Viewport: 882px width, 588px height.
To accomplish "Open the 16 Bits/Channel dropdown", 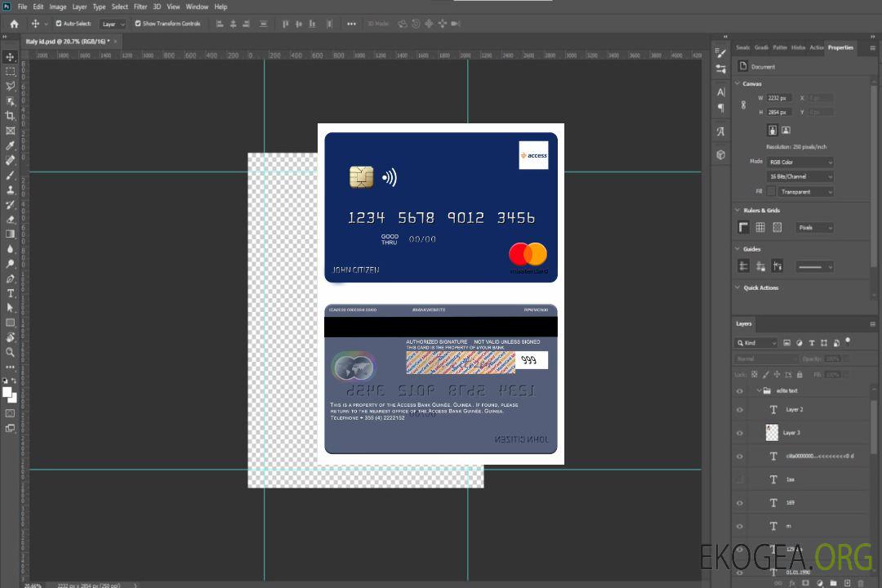I will [800, 176].
